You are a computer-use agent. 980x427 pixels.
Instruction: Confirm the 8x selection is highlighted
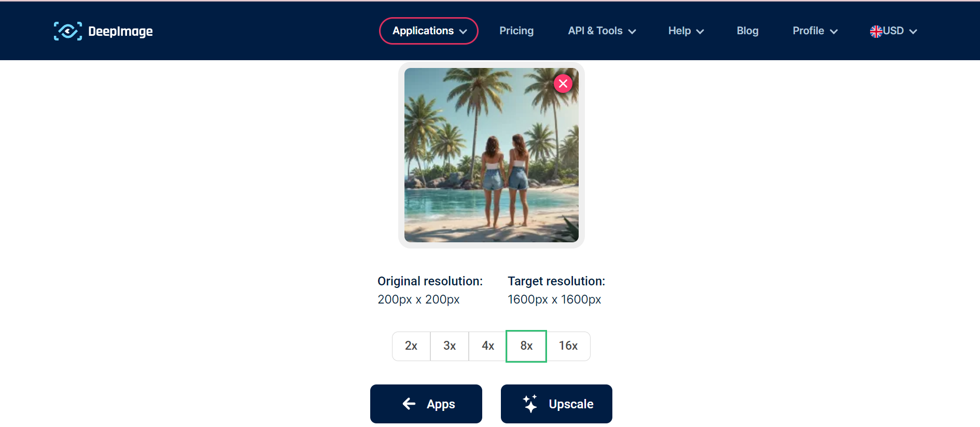[526, 346]
